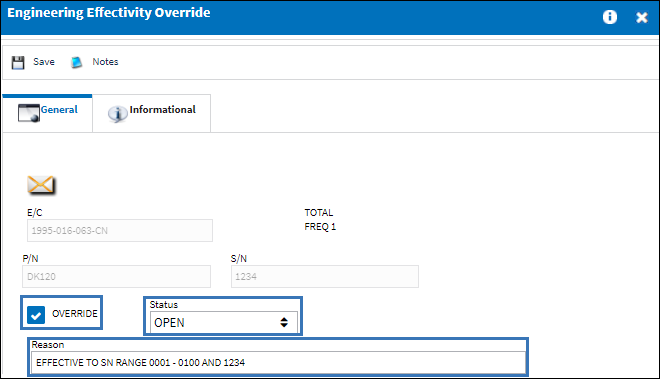Click the Notes button label
This screenshot has height=379, width=660.
click(105, 62)
